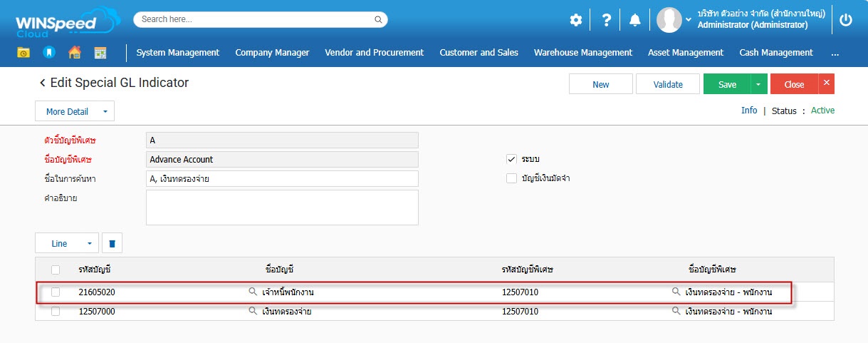Enable the บัญชีเงินมัดจำ checkbox
This screenshot has width=868, height=343.
click(x=511, y=178)
